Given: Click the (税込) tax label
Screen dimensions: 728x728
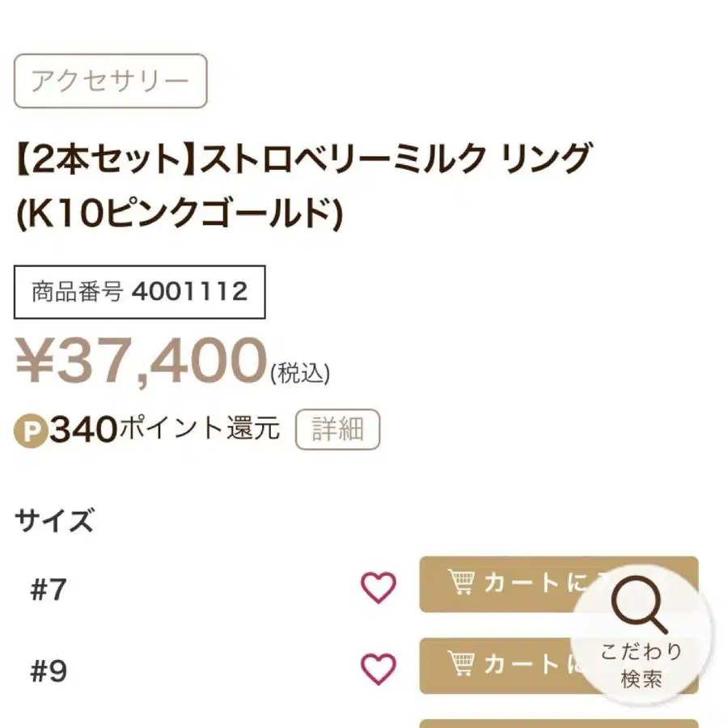Looking at the screenshot, I should [x=300, y=373].
